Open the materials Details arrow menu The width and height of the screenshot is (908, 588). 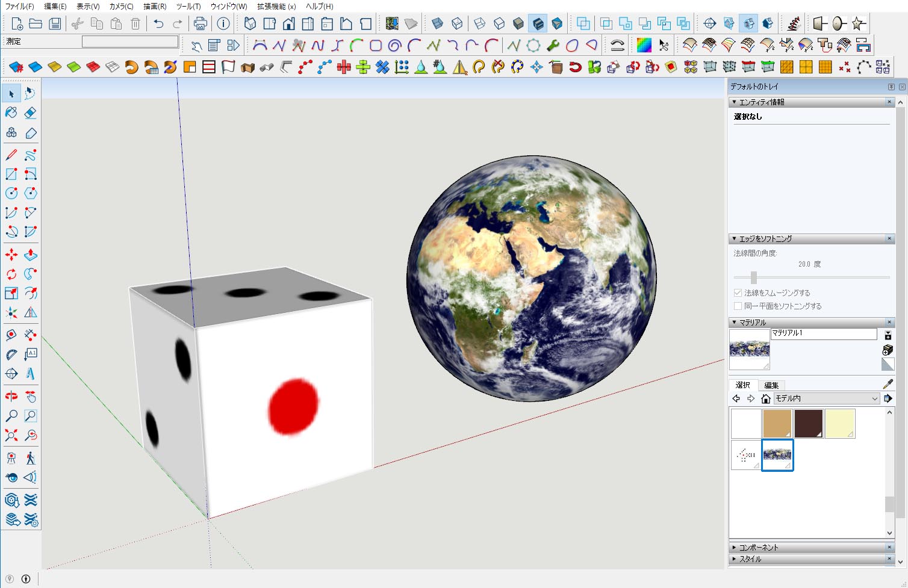point(888,398)
